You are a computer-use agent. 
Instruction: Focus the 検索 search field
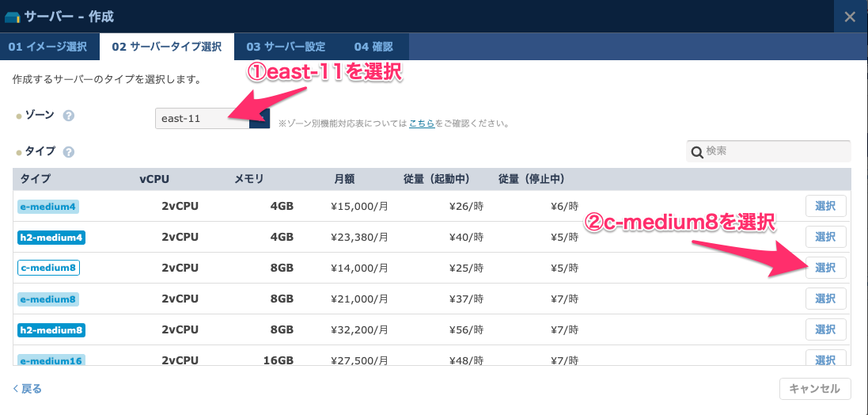775,151
